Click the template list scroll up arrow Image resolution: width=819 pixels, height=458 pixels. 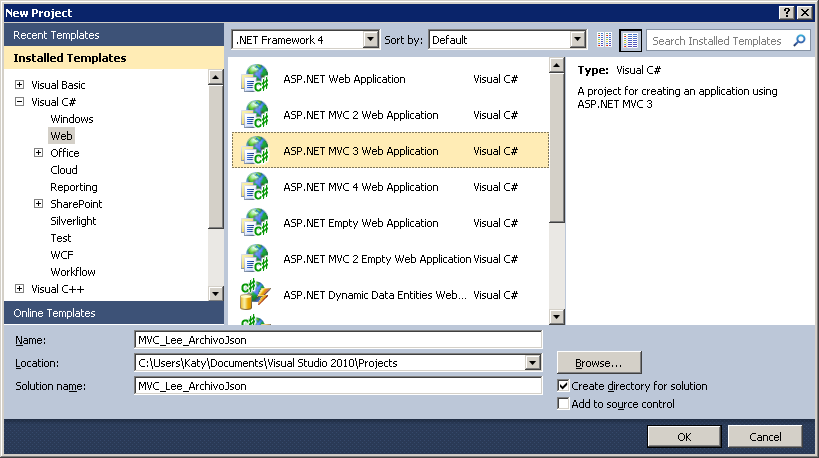(x=557, y=65)
